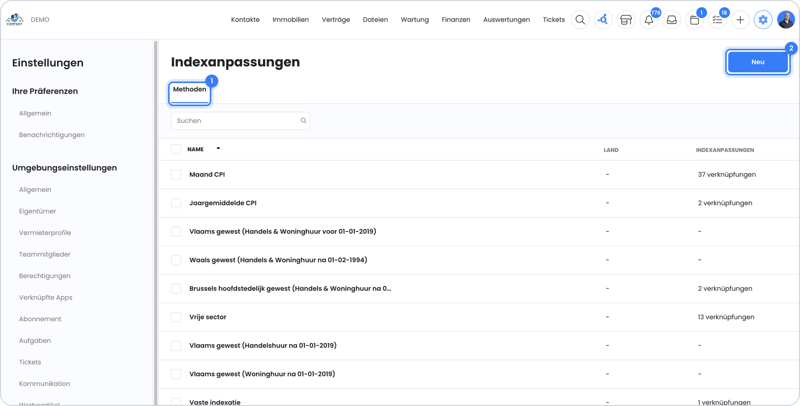Select checkbox for Waals gewest row
800x406 pixels.
pos(176,260)
